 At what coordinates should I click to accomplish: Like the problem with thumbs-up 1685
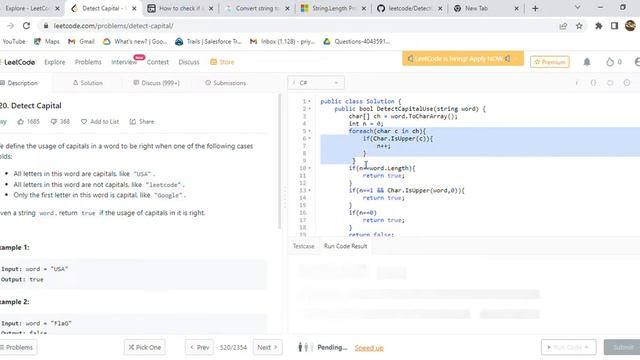28,122
